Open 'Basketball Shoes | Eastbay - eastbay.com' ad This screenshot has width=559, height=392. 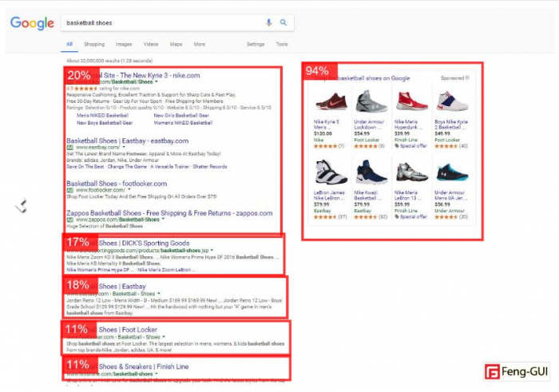click(x=127, y=141)
